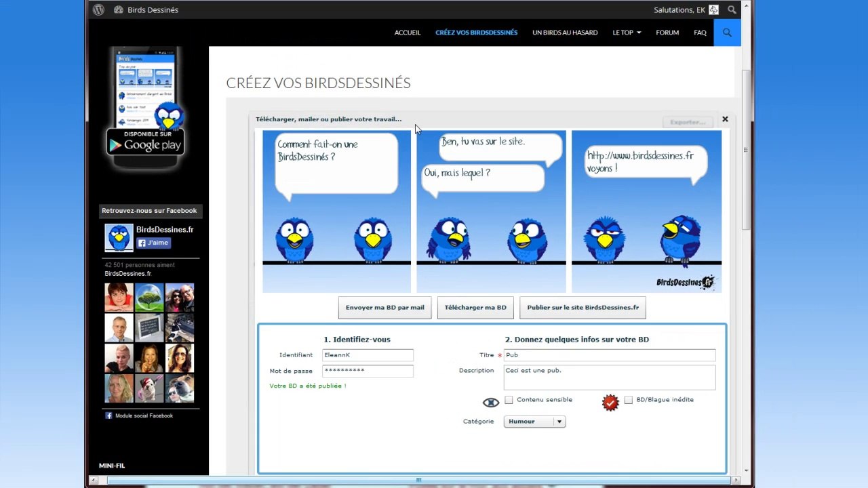868x488 pixels.
Task: Click the Identifiant input field
Action: [x=368, y=355]
